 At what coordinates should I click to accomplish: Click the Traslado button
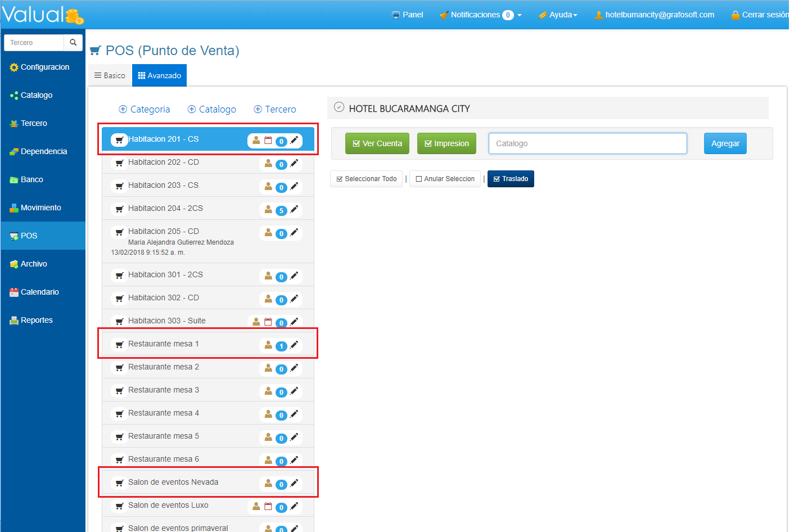pyautogui.click(x=511, y=179)
